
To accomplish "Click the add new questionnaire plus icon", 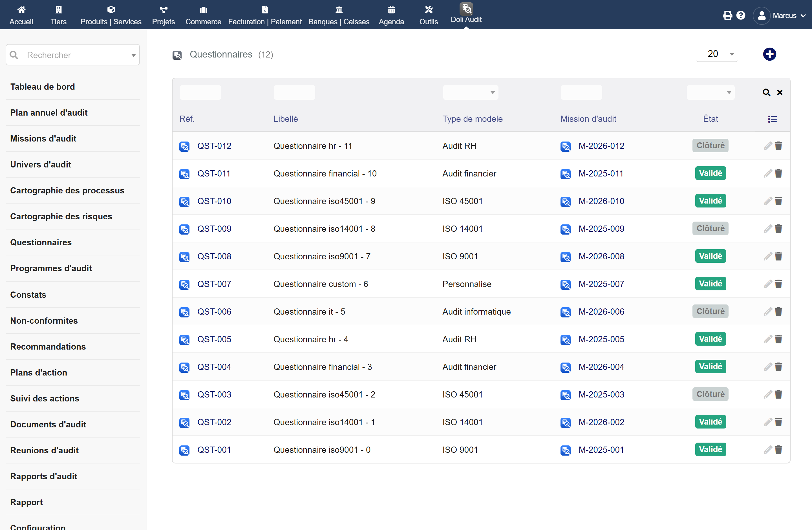I will click(x=769, y=54).
